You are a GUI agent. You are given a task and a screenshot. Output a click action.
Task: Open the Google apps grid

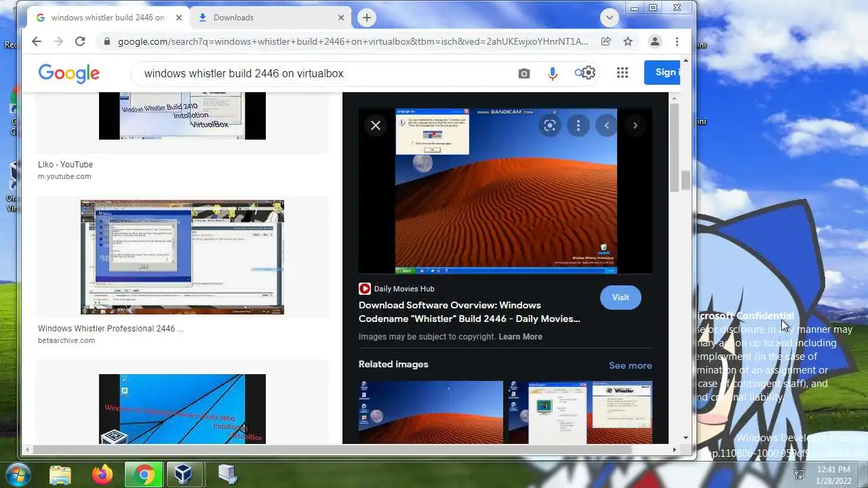[623, 73]
